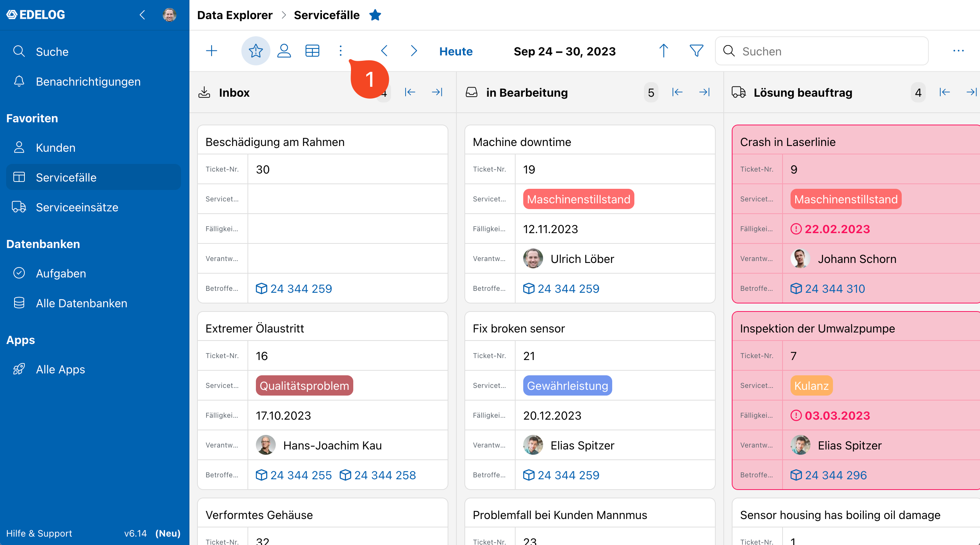Go to the previous week with the left chevron
Screen dimensions: 980x545
384,51
